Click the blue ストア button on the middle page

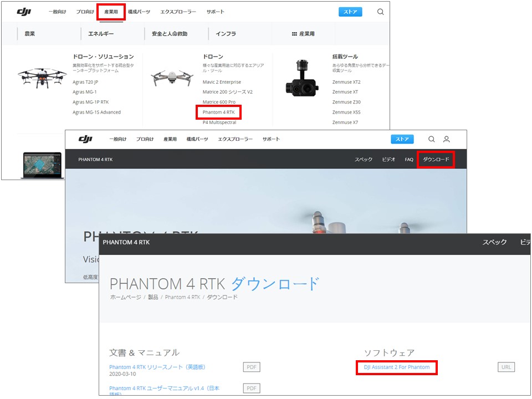point(402,139)
